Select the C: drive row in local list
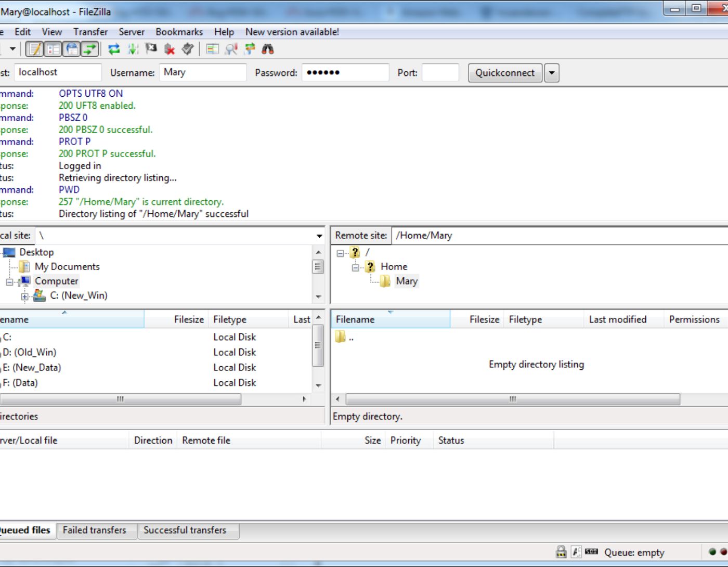 point(156,337)
